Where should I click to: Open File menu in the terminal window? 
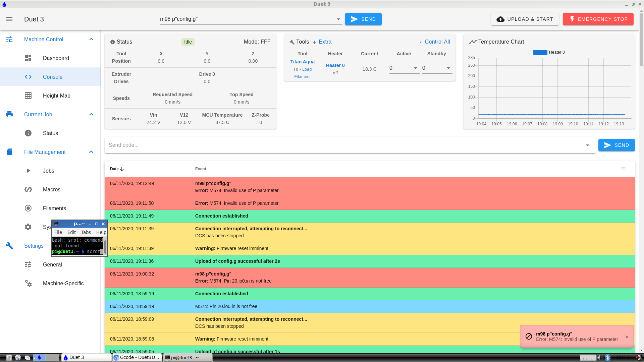58,232
